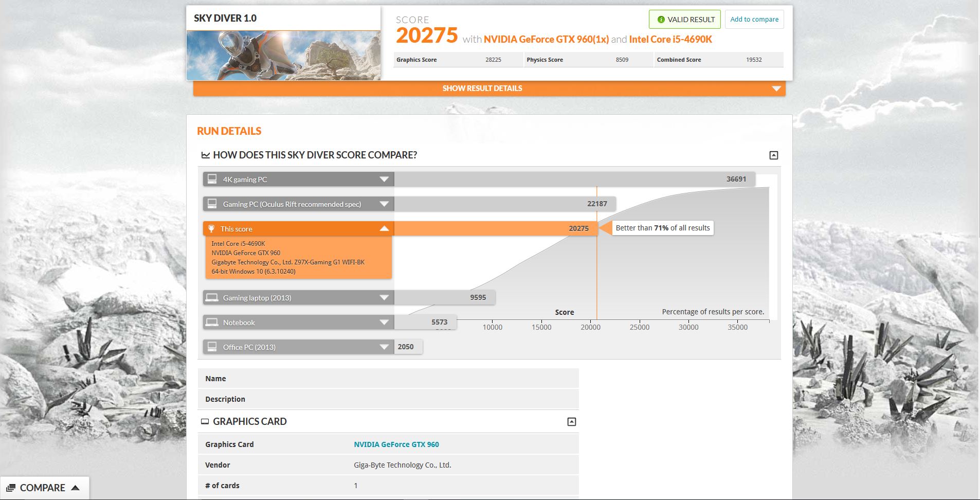The width and height of the screenshot is (980, 500).
Task: Click the Name row label
Action: click(x=215, y=379)
